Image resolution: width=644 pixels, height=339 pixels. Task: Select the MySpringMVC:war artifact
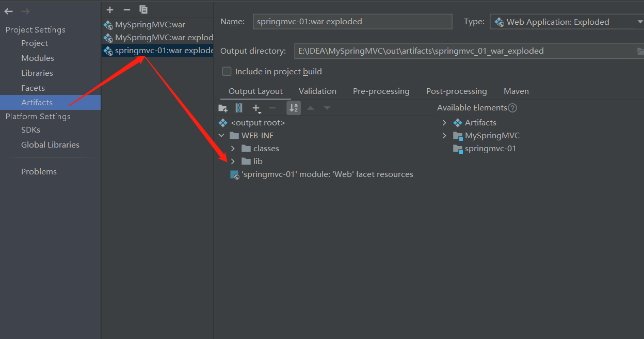click(x=150, y=25)
